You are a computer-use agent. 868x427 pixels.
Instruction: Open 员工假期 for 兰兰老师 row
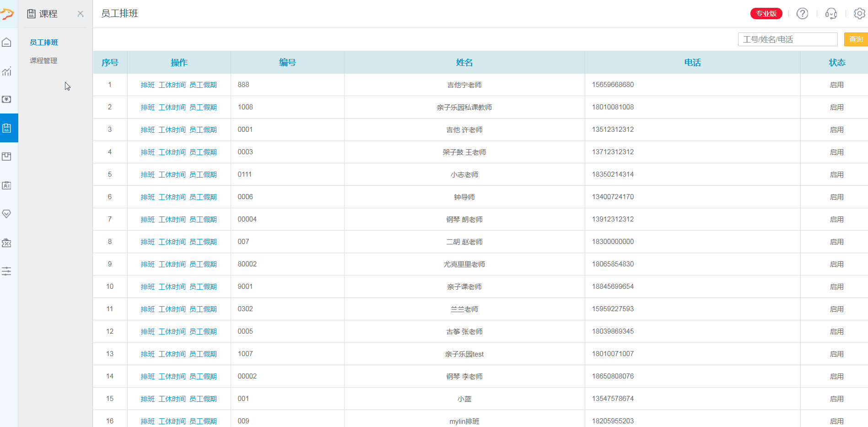point(203,309)
